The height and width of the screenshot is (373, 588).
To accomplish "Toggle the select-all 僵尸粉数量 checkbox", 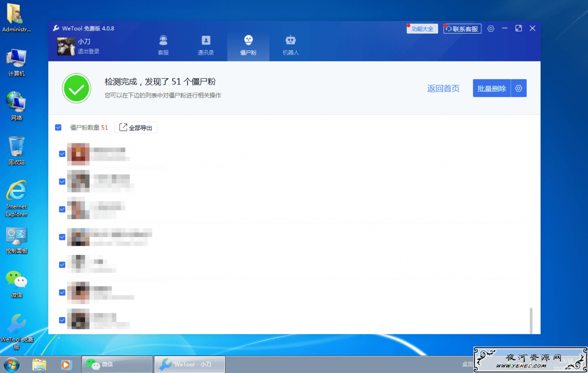I will (x=58, y=127).
